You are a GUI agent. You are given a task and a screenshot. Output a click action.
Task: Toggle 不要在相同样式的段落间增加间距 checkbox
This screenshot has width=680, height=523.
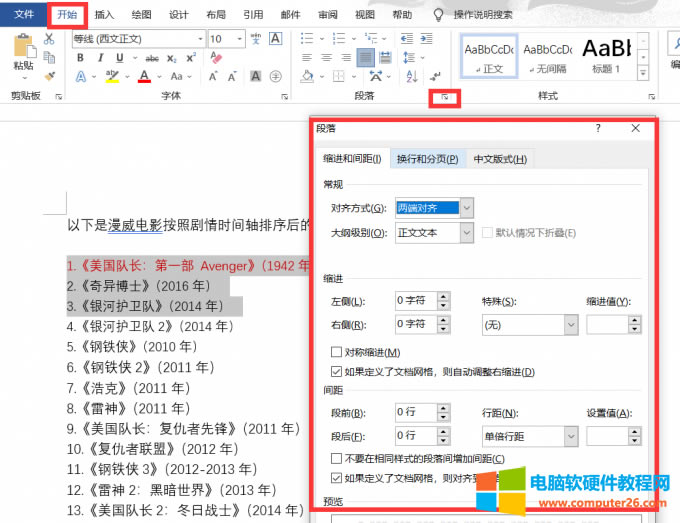click(336, 458)
